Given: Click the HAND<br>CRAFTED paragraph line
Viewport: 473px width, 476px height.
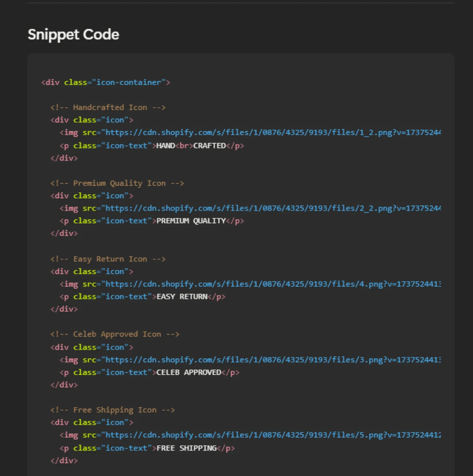Looking at the screenshot, I should click(152, 146).
